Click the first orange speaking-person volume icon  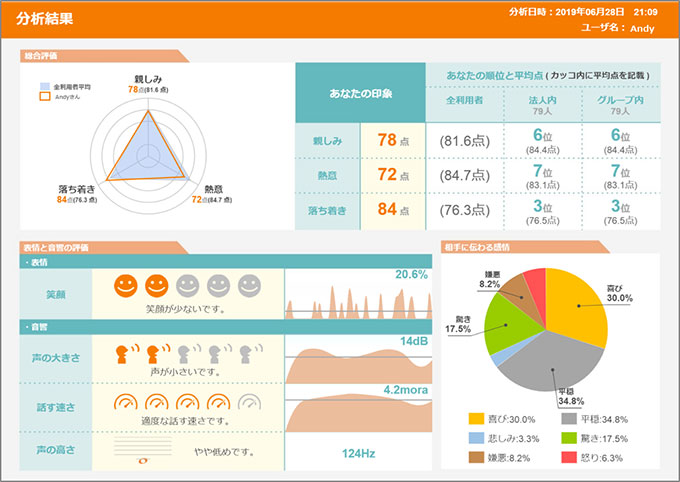(x=125, y=353)
